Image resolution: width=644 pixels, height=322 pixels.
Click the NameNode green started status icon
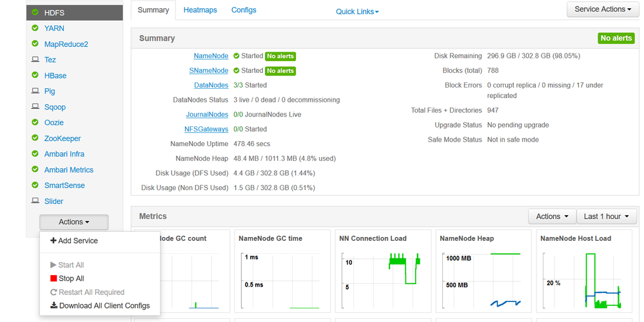[237, 56]
